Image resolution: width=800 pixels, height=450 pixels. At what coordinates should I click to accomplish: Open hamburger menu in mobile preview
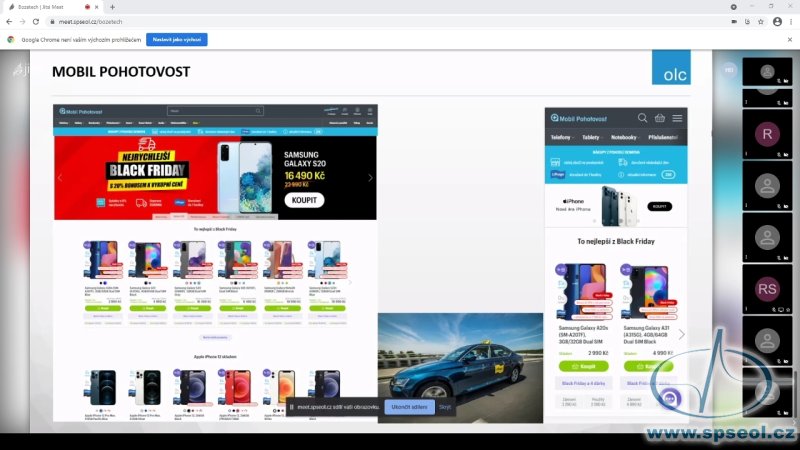pyautogui.click(x=677, y=118)
